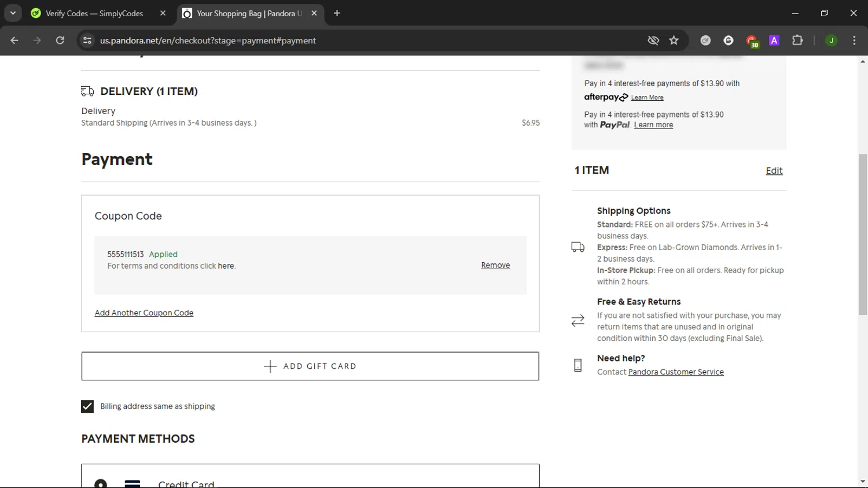Click the crossed-out eye icon in the address bar
Image resolution: width=868 pixels, height=488 pixels.
coord(653,41)
